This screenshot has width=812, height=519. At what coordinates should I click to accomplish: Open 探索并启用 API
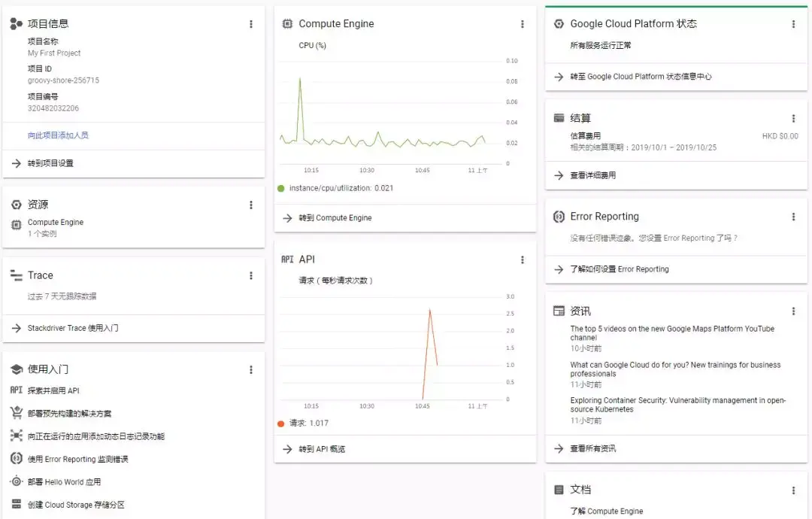[53, 390]
